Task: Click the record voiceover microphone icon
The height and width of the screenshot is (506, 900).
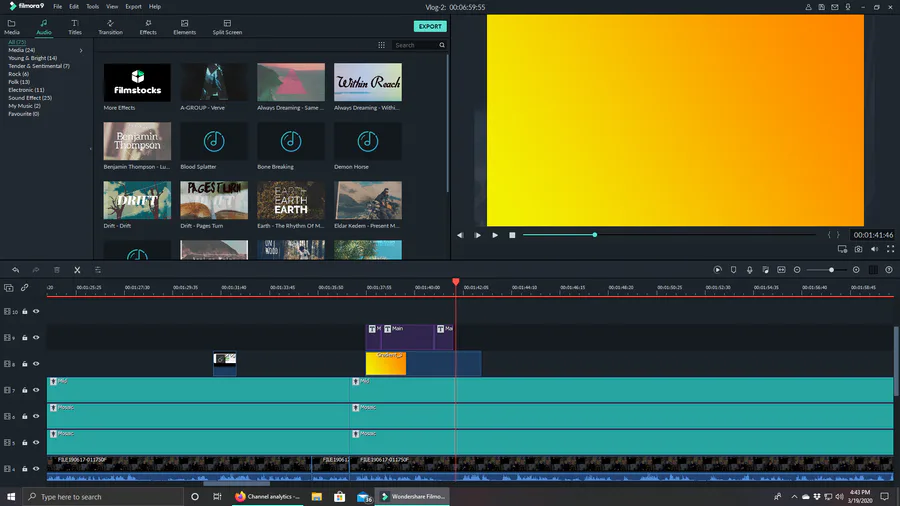Action: pyautogui.click(x=750, y=270)
